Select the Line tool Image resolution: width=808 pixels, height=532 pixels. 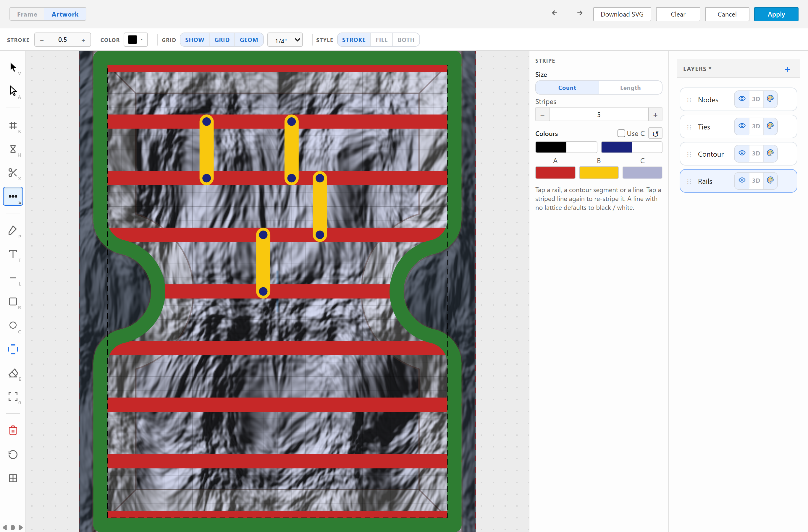pyautogui.click(x=13, y=278)
